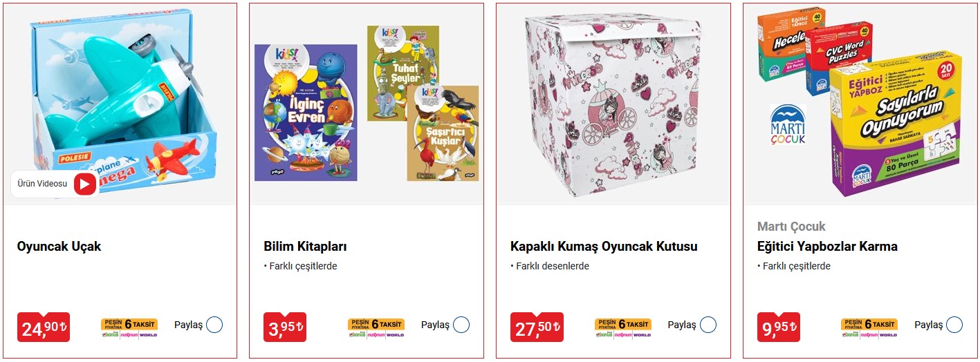Open Kapaklı Kumaş Oyuncak Kutusu title link
Screen dimensions: 980x362
604,247
